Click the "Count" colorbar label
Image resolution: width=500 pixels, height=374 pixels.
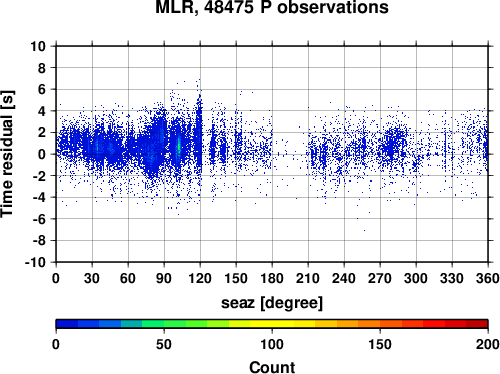coord(272,367)
